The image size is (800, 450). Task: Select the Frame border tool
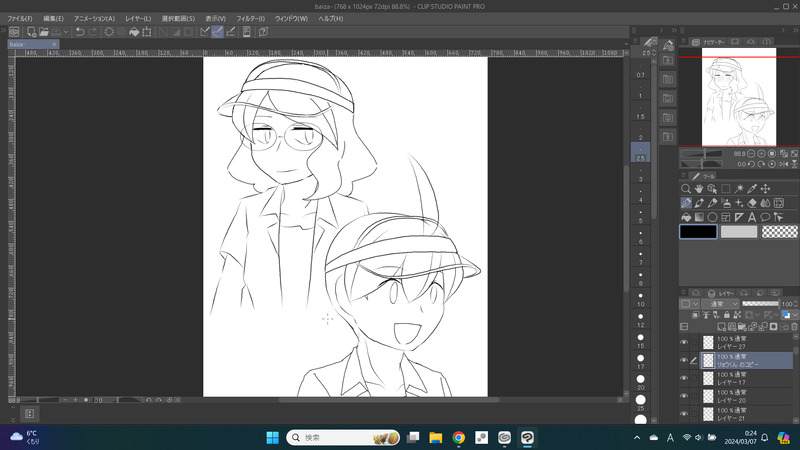point(726,217)
